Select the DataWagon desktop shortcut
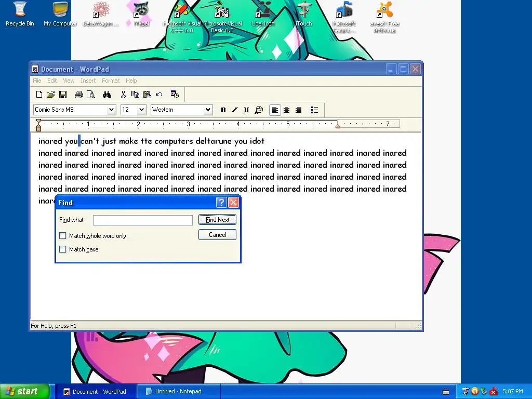532x399 pixels. pyautogui.click(x=101, y=14)
